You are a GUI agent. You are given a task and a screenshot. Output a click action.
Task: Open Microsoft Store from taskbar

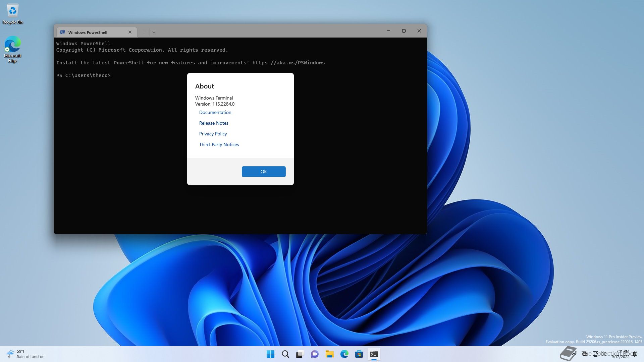[x=359, y=354]
